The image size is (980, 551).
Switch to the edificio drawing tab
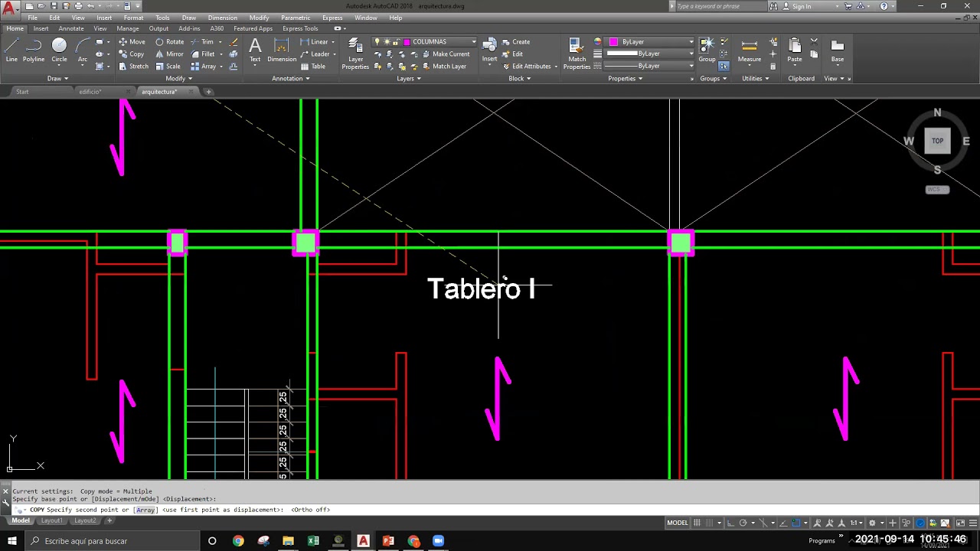click(x=90, y=92)
